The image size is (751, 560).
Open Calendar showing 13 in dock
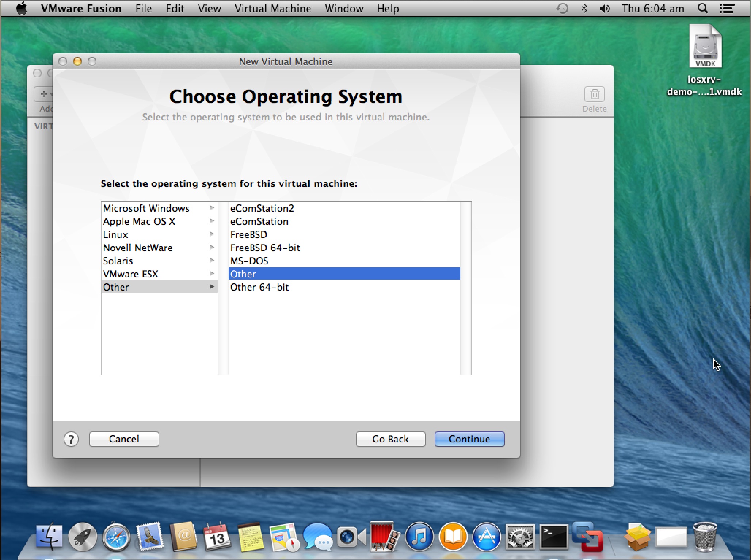coord(217,536)
